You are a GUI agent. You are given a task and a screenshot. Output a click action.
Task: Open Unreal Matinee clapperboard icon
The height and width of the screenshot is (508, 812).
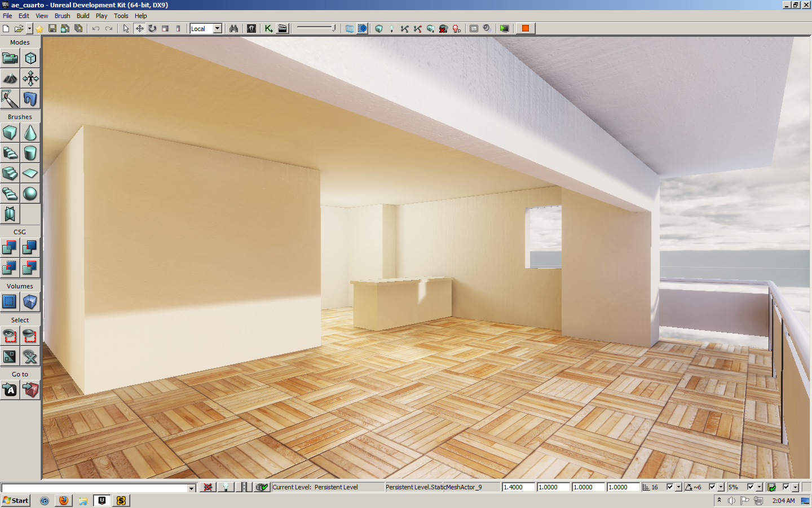click(283, 28)
